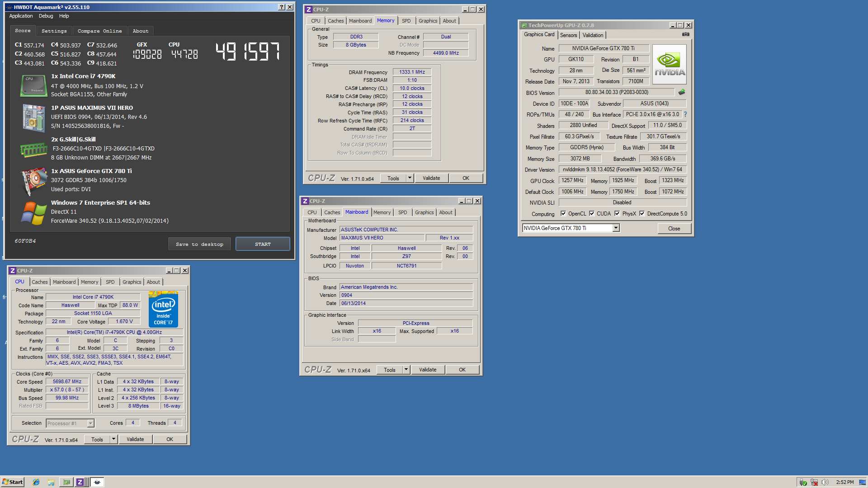Click the GPU-Z title bar app icon
Screen dimensions: 868x488
(x=524, y=25)
